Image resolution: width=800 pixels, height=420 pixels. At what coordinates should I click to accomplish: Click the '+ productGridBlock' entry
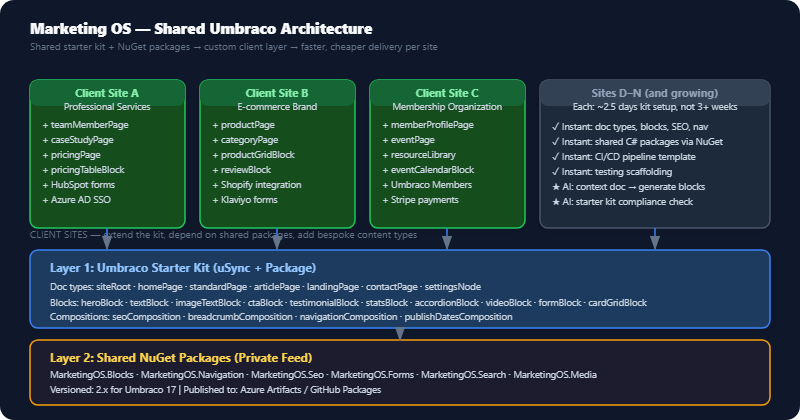(254, 155)
